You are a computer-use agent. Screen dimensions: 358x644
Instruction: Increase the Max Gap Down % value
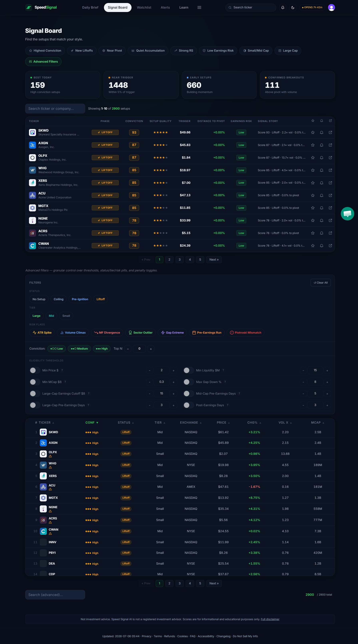(327, 382)
